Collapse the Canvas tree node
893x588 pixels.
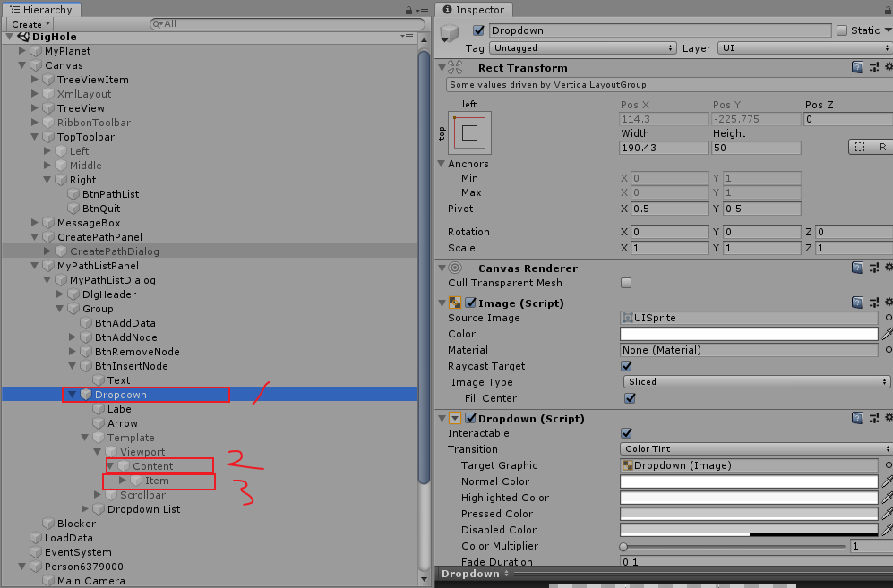click(x=22, y=65)
